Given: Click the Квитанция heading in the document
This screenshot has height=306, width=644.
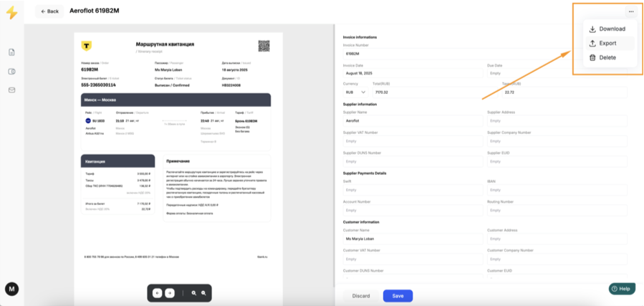Looking at the screenshot, I should point(95,162).
